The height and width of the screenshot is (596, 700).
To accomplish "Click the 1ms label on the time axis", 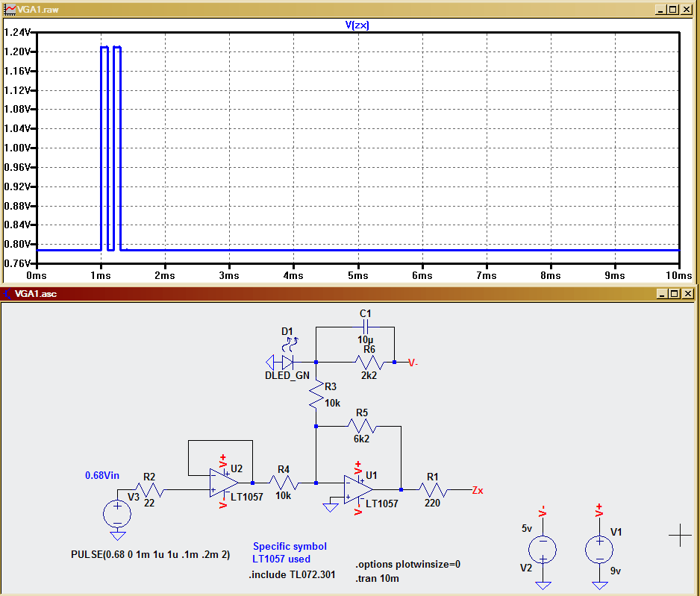I will 101,276.
